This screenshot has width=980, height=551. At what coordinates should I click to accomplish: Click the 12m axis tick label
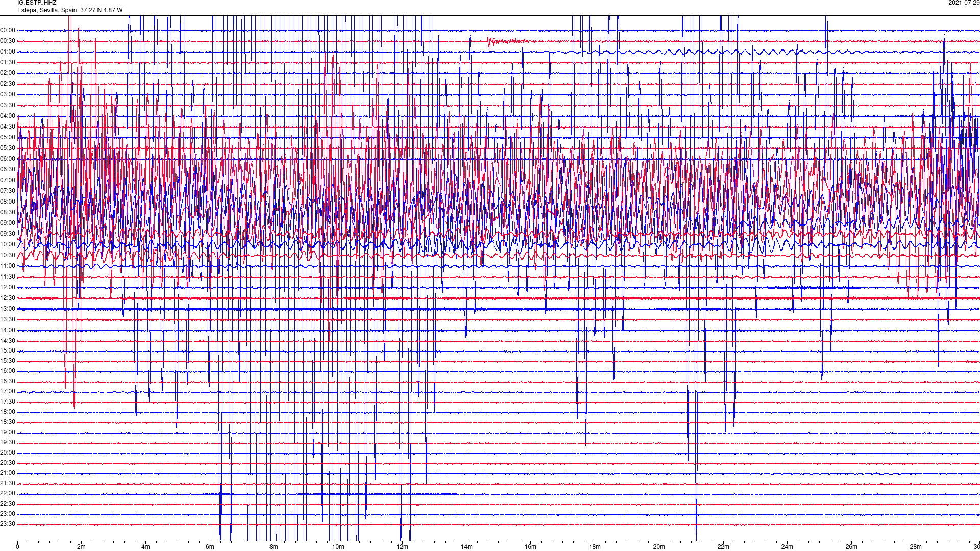click(402, 547)
